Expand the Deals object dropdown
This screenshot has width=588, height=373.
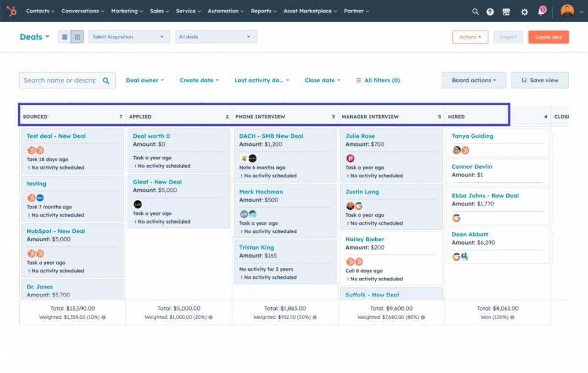pyautogui.click(x=35, y=37)
